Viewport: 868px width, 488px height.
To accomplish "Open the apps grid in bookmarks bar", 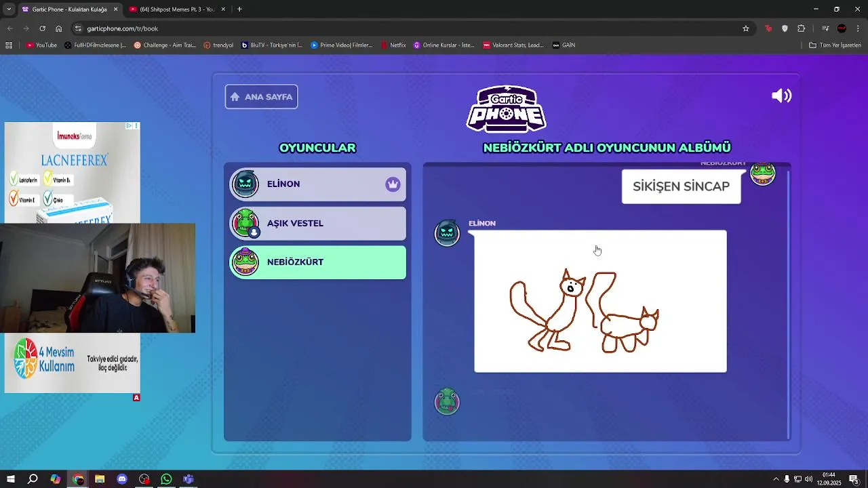I will (9, 45).
